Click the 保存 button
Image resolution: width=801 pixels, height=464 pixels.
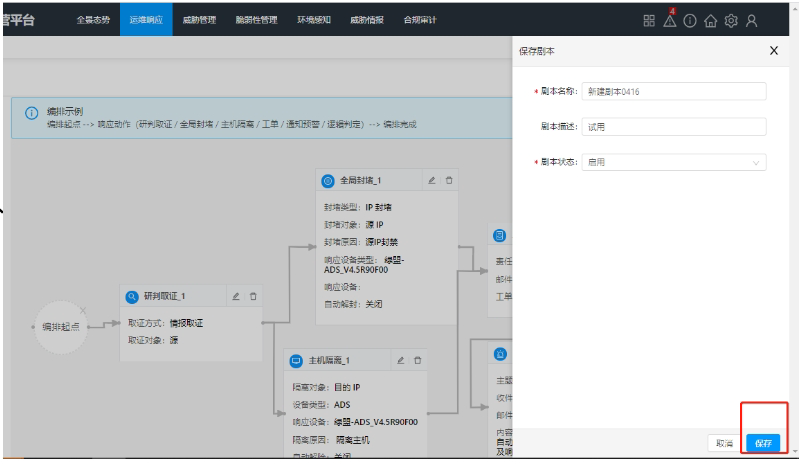(763, 443)
